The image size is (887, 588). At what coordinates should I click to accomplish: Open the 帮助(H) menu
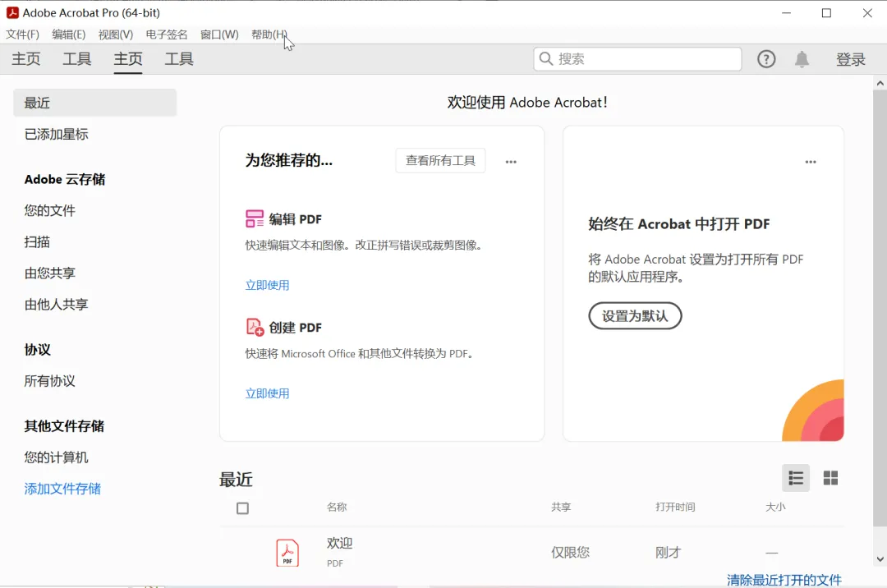(269, 34)
